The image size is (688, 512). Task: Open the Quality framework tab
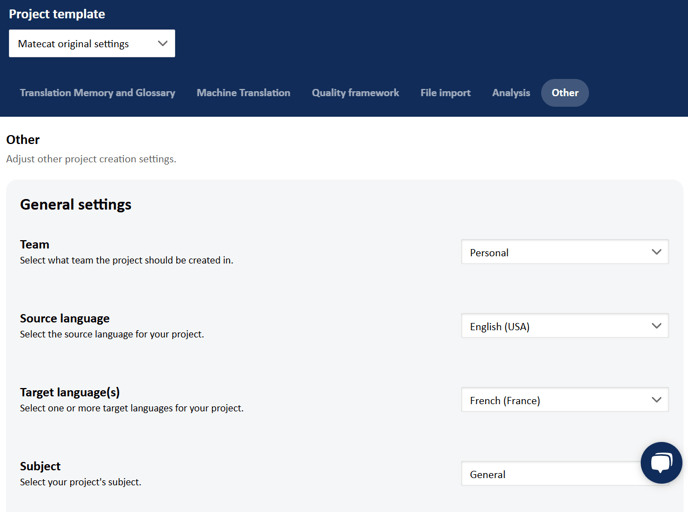coord(355,93)
